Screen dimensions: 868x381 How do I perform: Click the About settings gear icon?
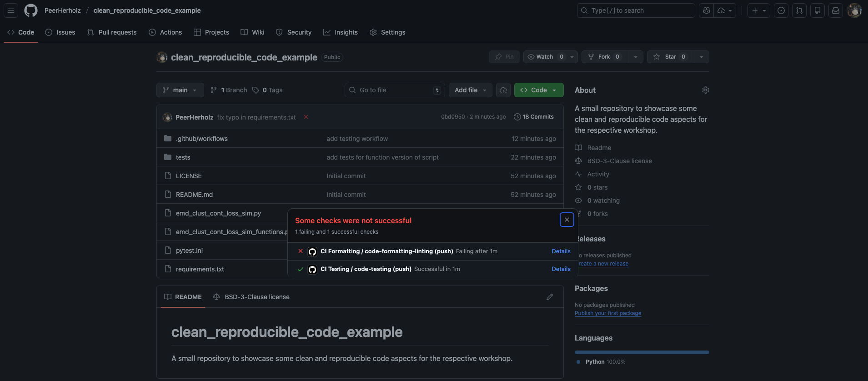[x=705, y=90]
